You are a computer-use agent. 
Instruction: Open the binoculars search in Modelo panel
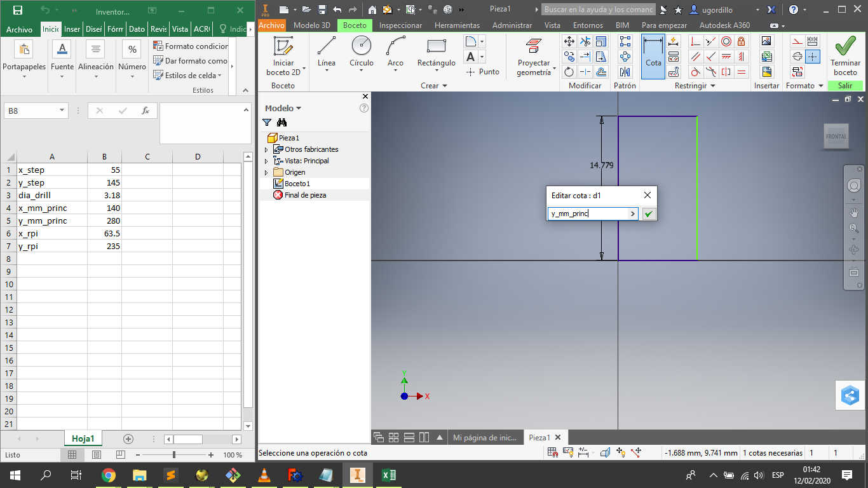coord(282,123)
